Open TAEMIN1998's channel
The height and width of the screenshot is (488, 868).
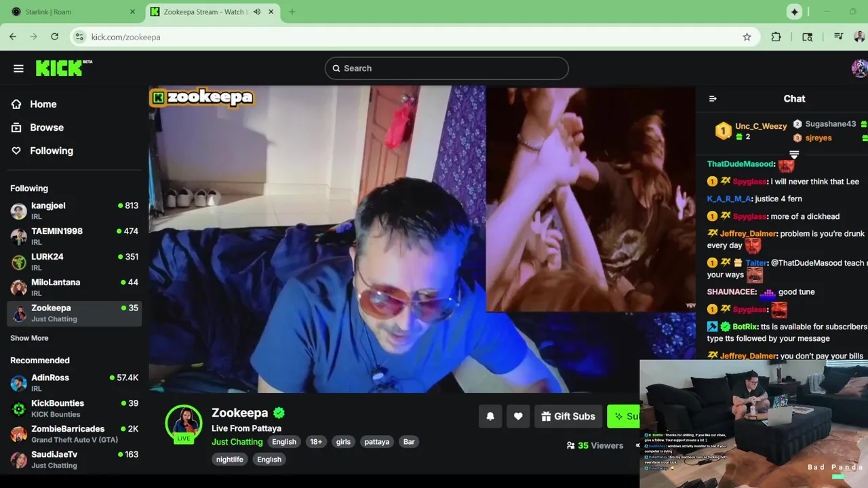click(75, 236)
